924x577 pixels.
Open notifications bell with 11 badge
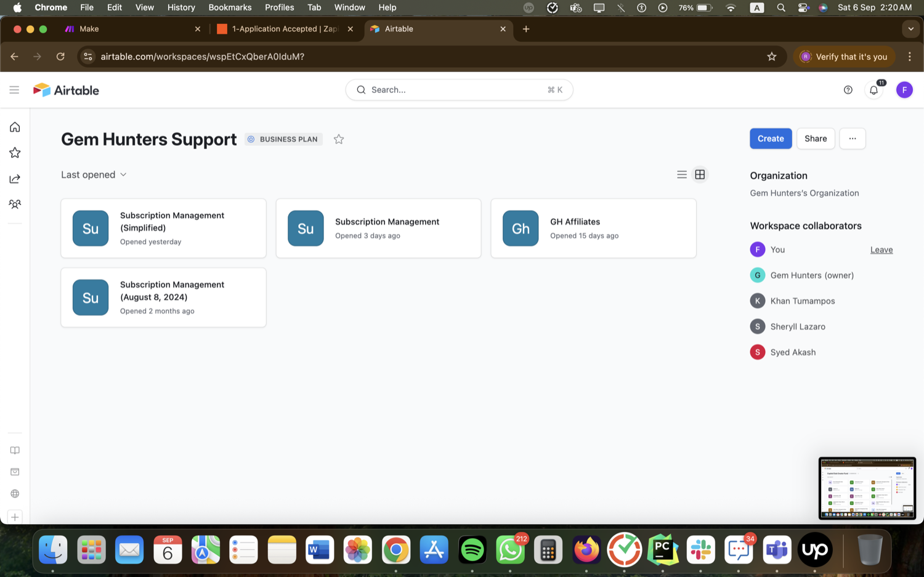[874, 90]
